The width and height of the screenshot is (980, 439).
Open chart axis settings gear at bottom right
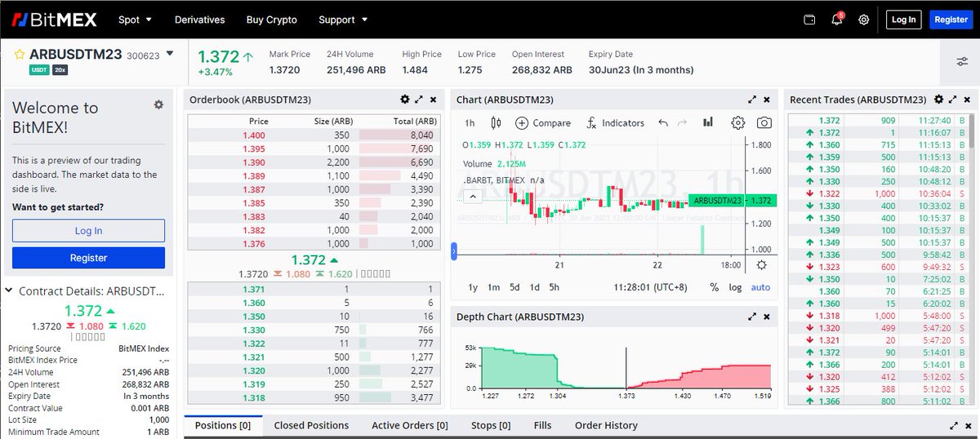762,265
